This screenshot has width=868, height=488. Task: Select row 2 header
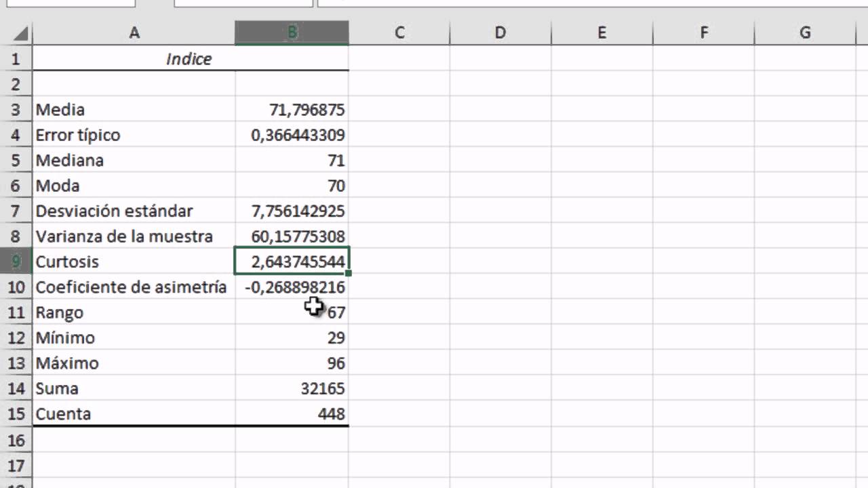(16, 85)
